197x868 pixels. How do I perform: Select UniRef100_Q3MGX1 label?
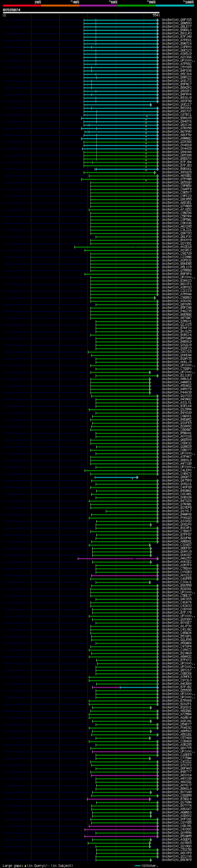tap(177, 321)
